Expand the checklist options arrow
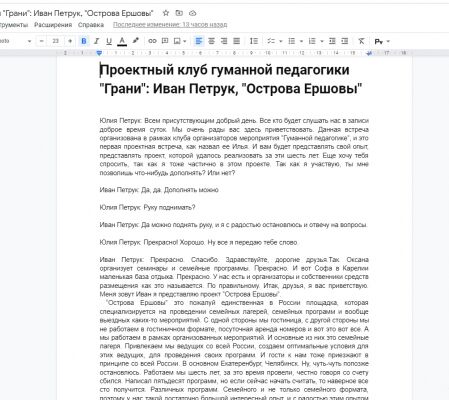 tap(281, 41)
